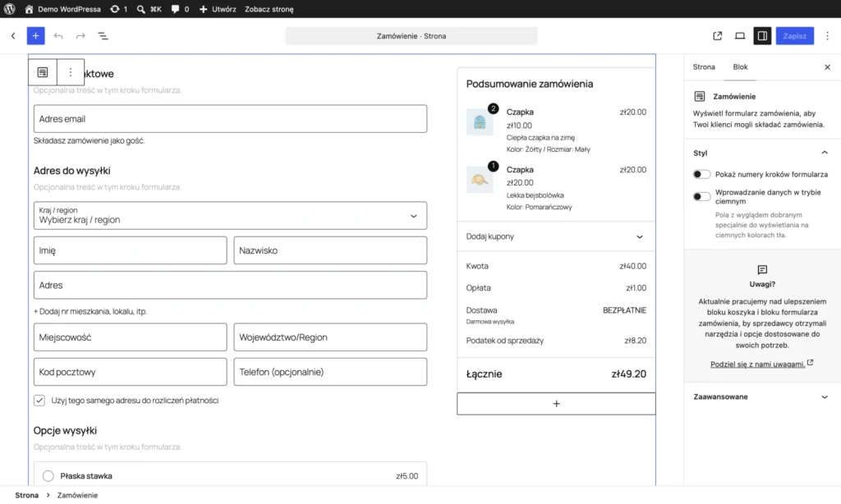Open the document overview list view
Image resolution: width=841 pixels, height=504 pixels.
tap(103, 36)
